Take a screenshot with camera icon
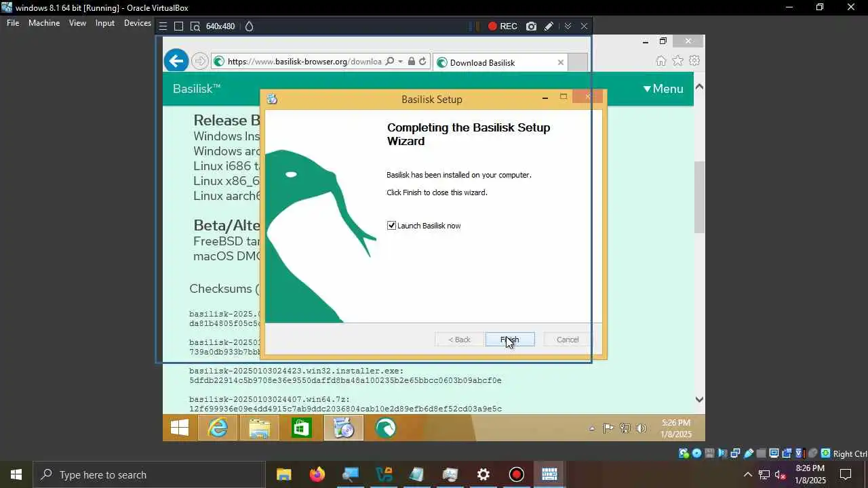 point(531,26)
